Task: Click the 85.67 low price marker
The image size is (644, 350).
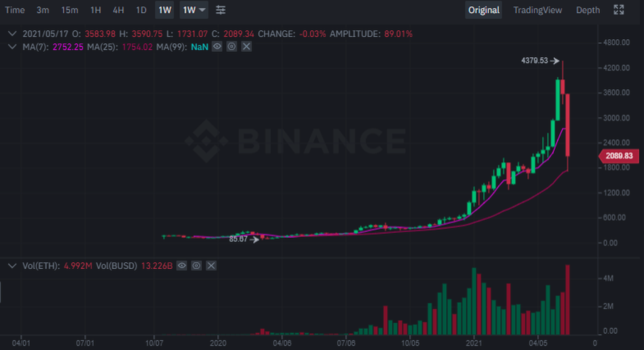Action: click(x=238, y=239)
